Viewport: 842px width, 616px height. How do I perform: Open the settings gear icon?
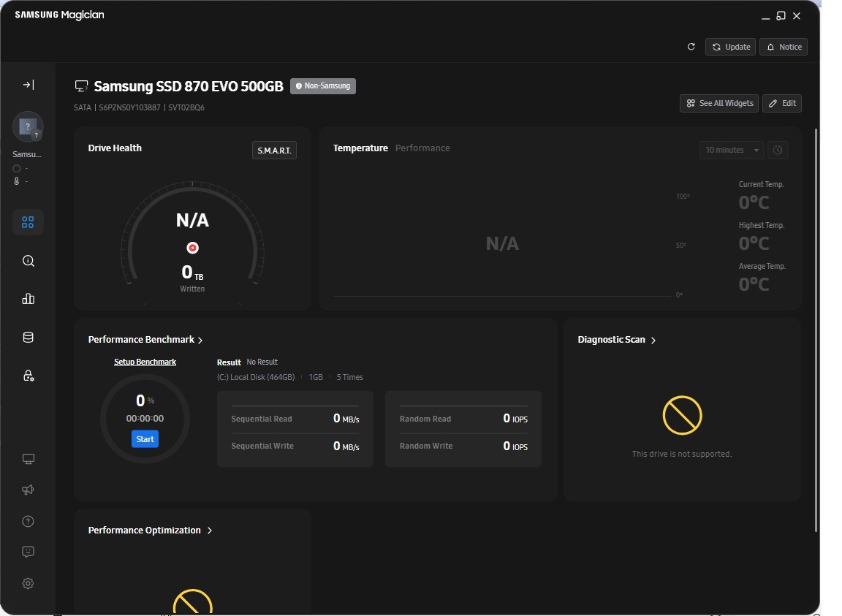click(29, 583)
